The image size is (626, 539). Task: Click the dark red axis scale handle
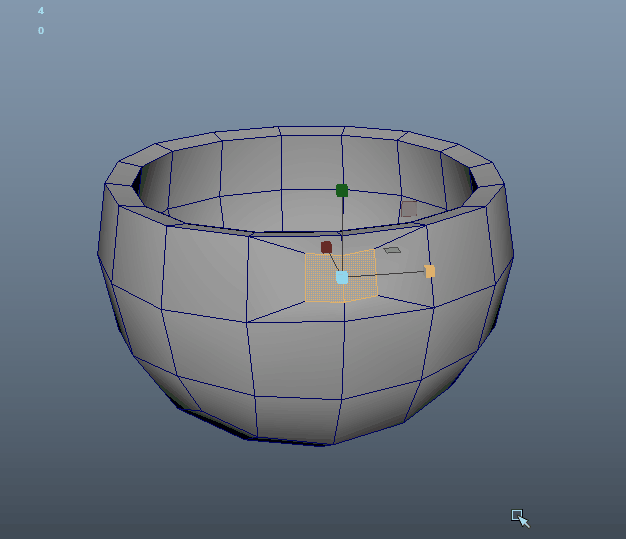click(x=326, y=247)
